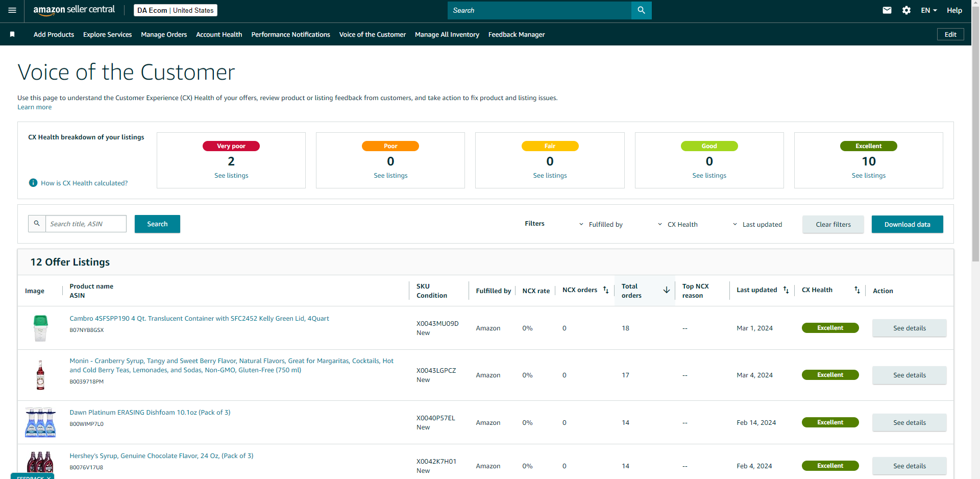Open Cambro 4SFSPP190 container product link
Viewport: 980px width, 479px height.
[199, 318]
